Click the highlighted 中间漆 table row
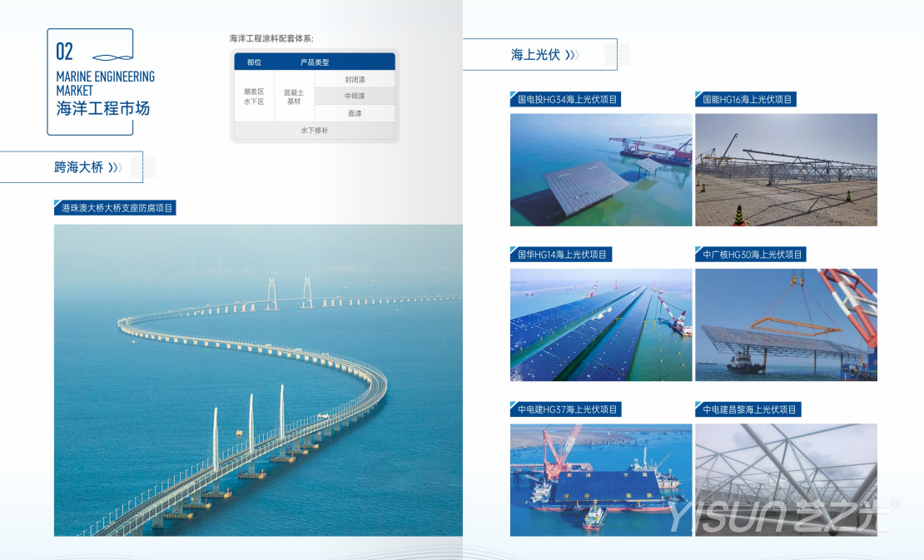 (355, 97)
